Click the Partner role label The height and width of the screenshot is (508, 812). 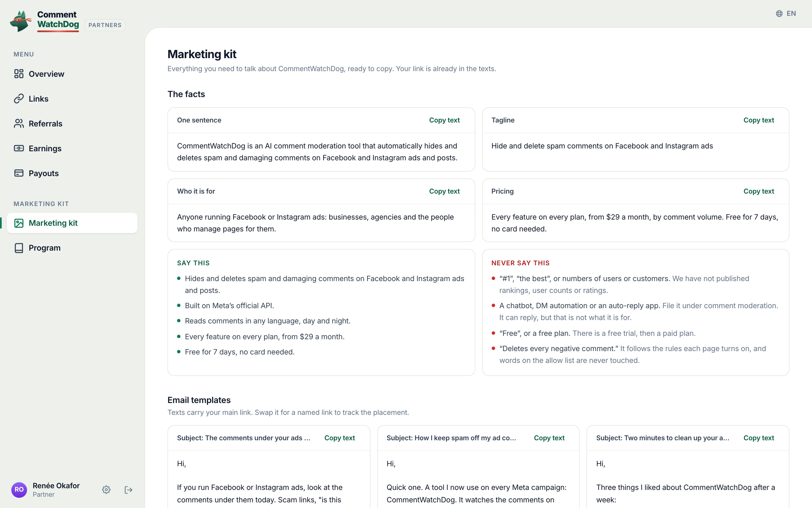[x=44, y=494]
